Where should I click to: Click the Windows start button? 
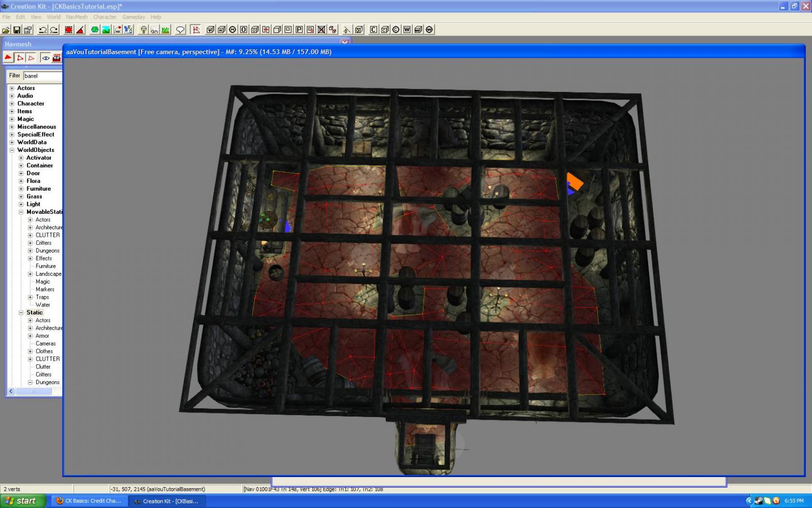coord(23,501)
